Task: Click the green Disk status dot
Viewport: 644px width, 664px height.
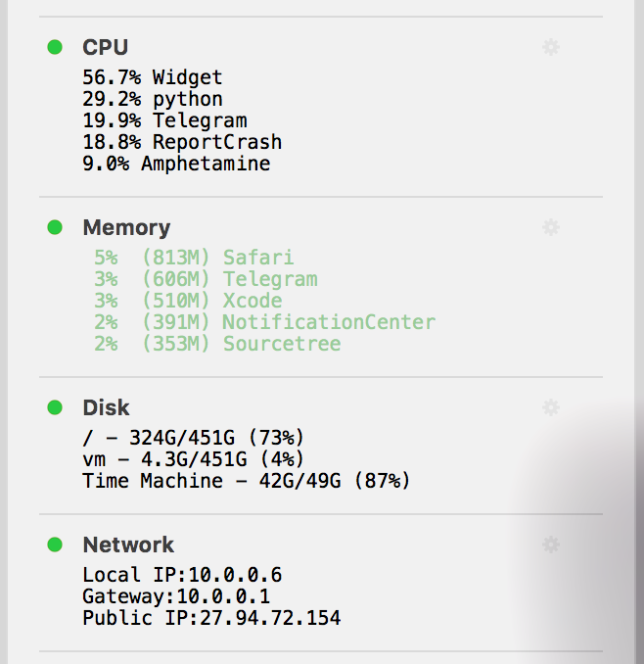Action: pyautogui.click(x=55, y=407)
